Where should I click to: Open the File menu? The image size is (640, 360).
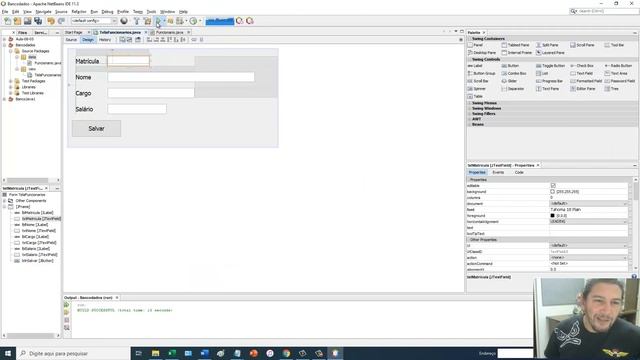(5, 12)
